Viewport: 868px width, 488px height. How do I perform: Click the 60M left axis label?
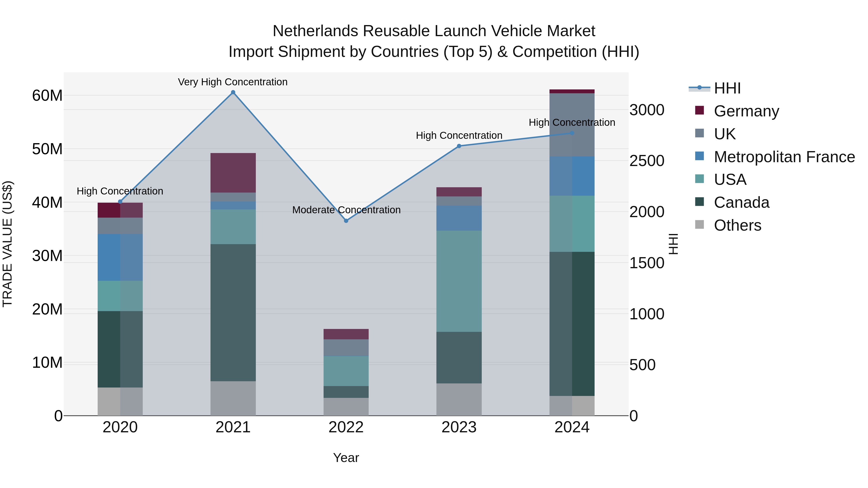click(47, 96)
